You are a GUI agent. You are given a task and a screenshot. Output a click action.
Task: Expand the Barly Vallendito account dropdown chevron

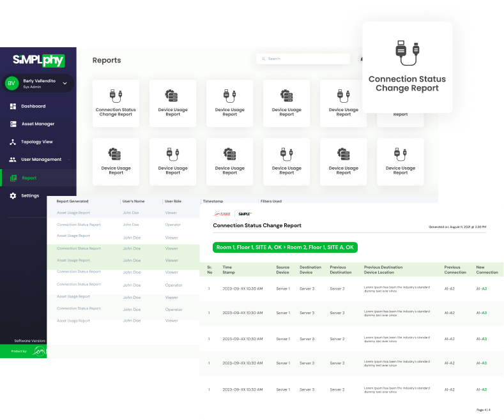coord(65,83)
